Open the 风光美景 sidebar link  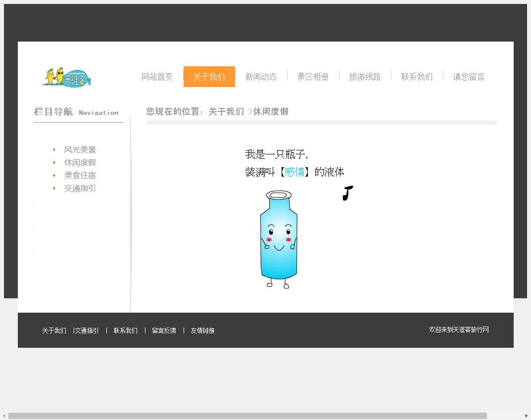(80, 150)
